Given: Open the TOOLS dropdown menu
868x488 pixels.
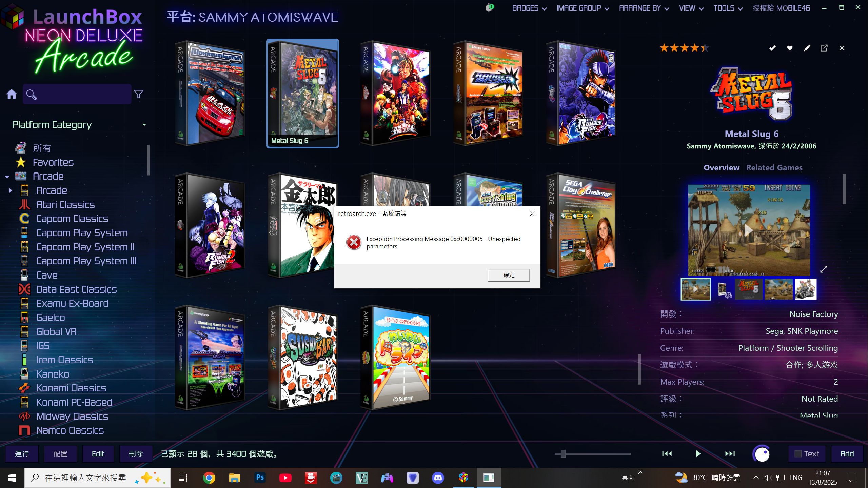Looking at the screenshot, I should (728, 8).
